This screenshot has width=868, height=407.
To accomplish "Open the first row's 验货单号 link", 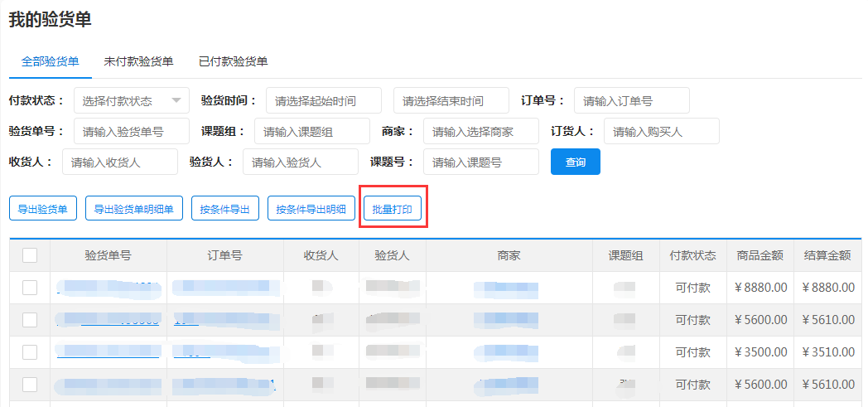I will point(108,288).
